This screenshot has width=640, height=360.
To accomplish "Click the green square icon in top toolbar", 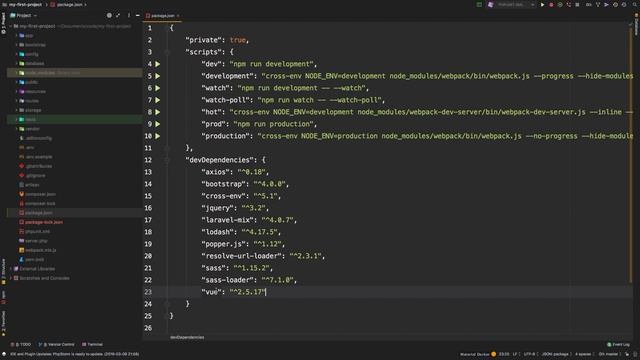I will [479, 5].
